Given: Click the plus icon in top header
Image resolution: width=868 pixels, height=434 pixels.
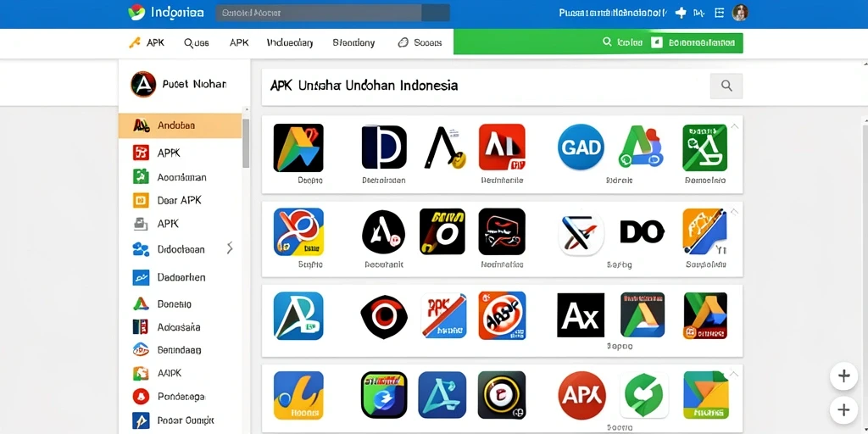Looking at the screenshot, I should pos(681,13).
